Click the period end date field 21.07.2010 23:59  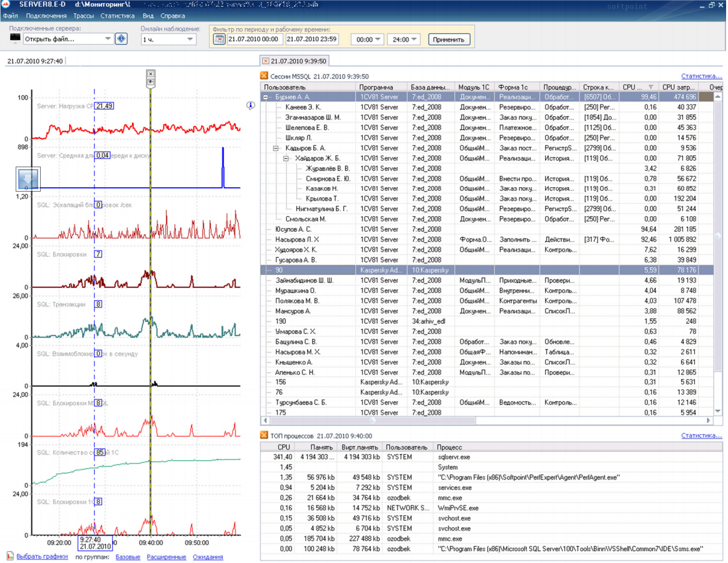coord(311,39)
